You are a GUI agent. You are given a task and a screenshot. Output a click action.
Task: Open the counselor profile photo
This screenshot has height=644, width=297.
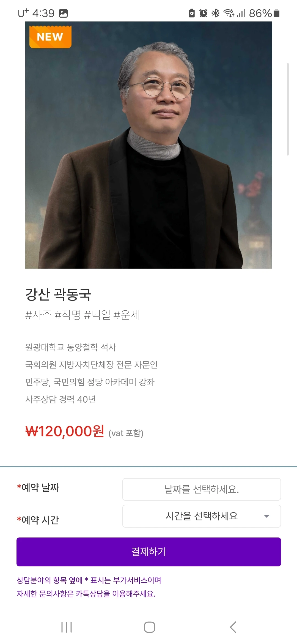click(149, 145)
